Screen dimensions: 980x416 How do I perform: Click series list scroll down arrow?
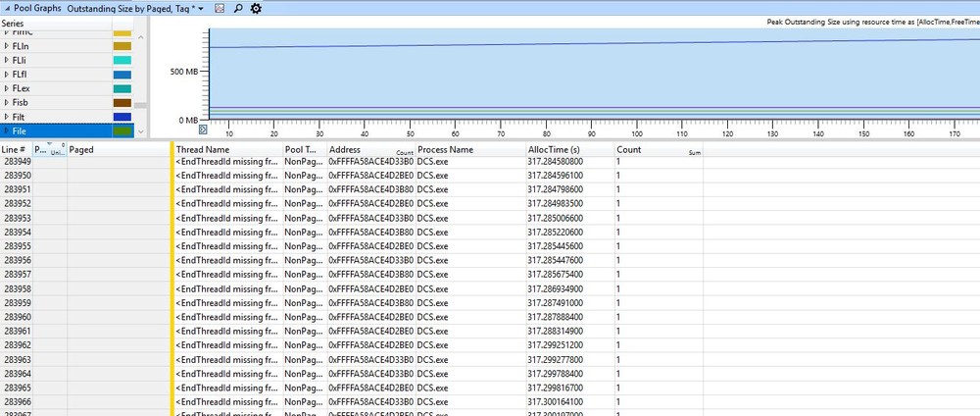(140, 131)
